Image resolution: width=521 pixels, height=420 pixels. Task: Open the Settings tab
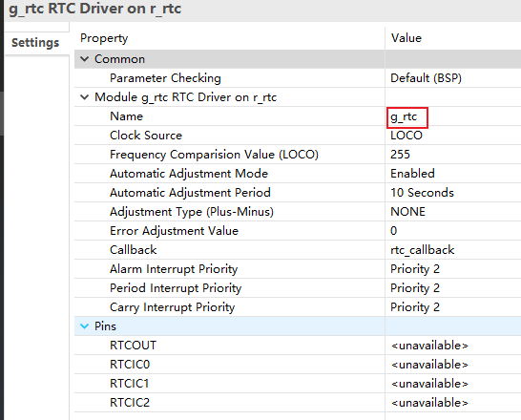point(35,43)
